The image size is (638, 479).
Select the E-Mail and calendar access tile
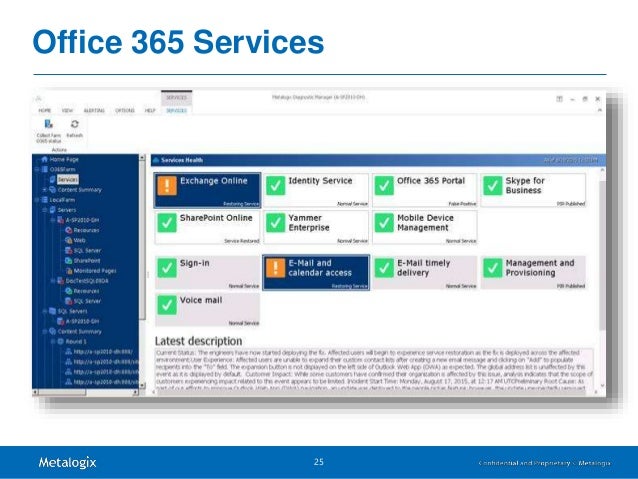(316, 273)
